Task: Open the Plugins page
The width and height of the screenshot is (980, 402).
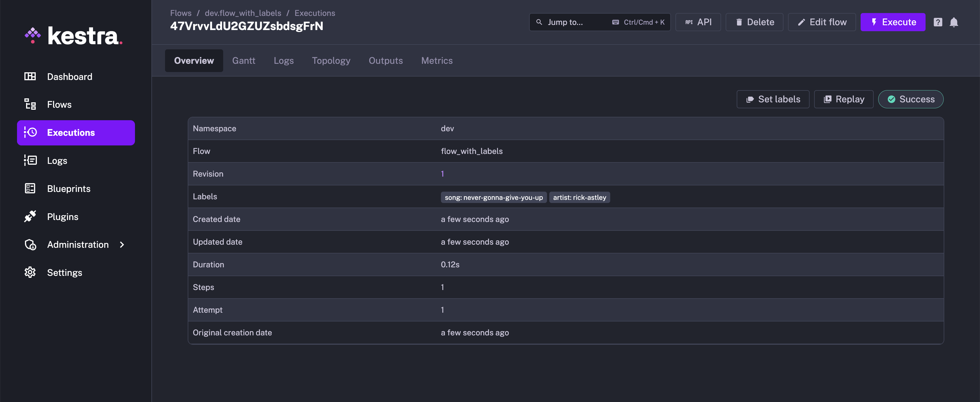Action: [x=62, y=216]
